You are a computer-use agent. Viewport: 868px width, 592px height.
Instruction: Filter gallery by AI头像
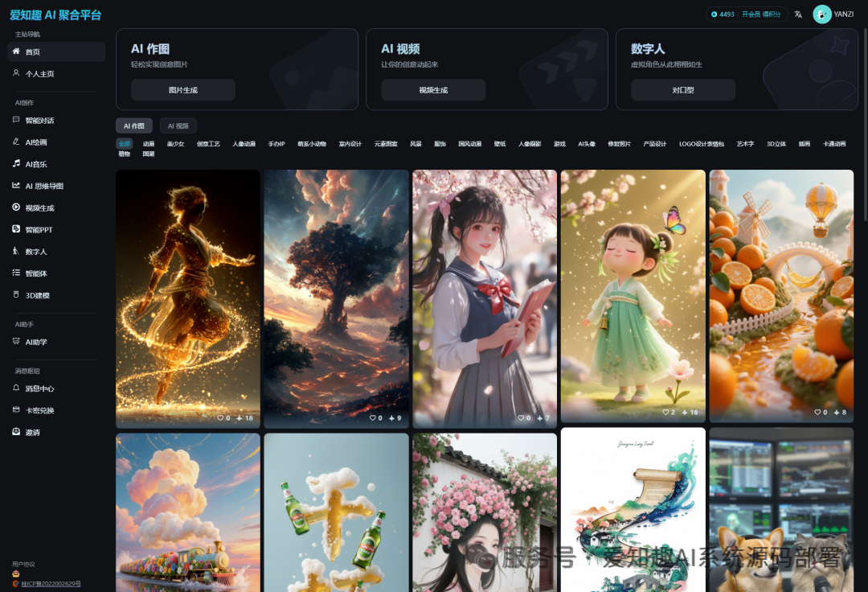(587, 144)
